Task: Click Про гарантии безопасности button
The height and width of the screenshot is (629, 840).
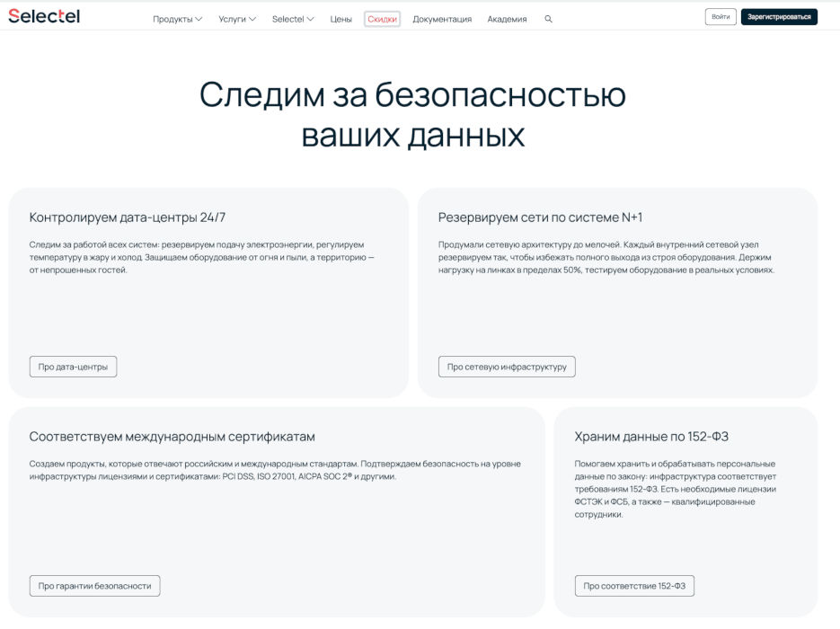Action: 95,586
